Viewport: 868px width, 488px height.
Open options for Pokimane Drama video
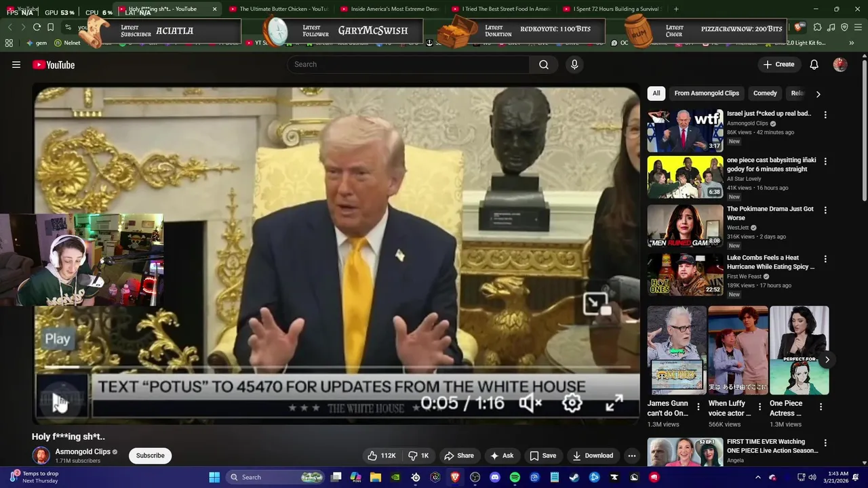(x=825, y=211)
